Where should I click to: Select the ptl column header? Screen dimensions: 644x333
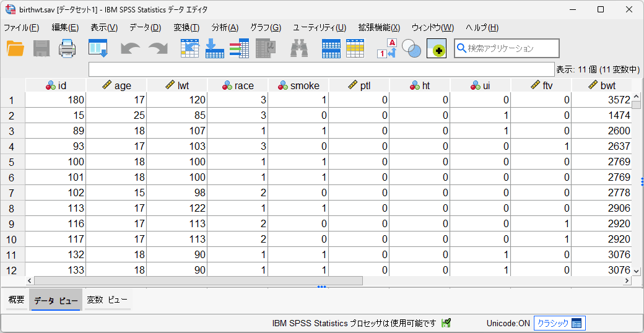(x=359, y=85)
